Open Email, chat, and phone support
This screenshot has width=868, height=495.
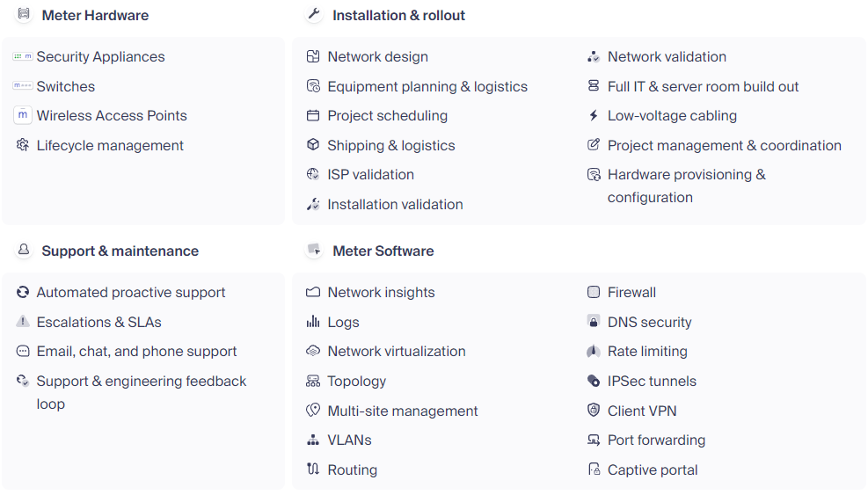pyautogui.click(x=136, y=352)
